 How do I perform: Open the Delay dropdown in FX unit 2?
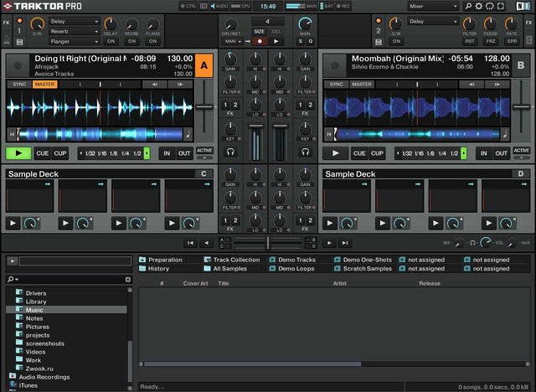433,22
